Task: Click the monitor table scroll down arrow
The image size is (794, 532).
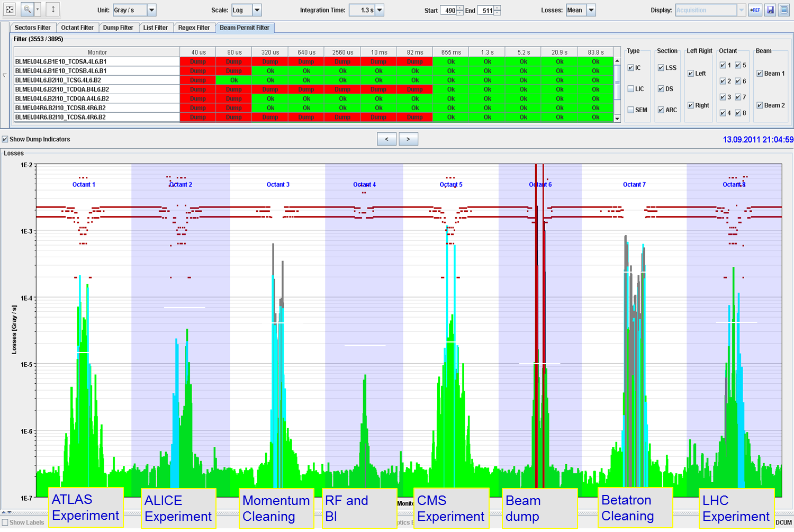Action: tap(617, 119)
